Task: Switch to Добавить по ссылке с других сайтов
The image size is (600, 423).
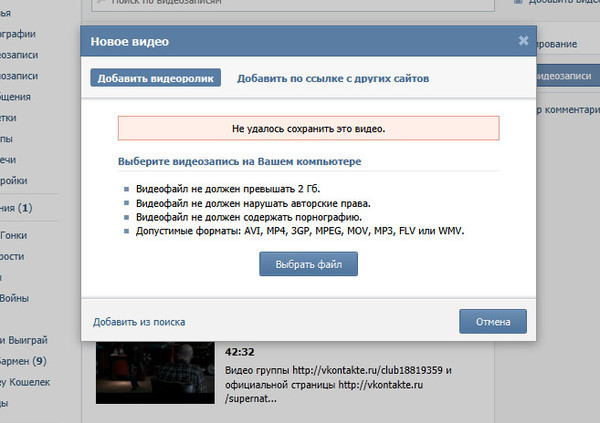Action: pos(333,78)
